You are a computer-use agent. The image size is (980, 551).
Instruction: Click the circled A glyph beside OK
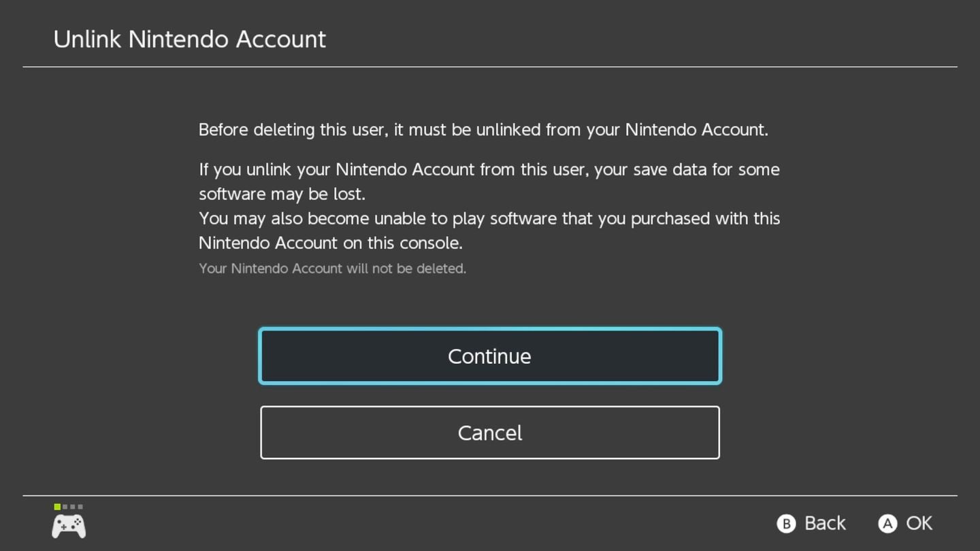887,523
